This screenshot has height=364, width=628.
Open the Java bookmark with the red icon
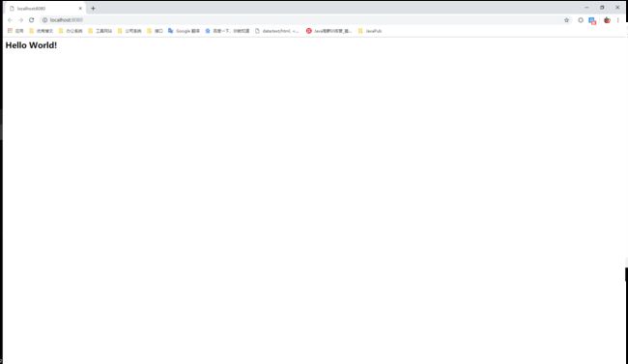(328, 31)
